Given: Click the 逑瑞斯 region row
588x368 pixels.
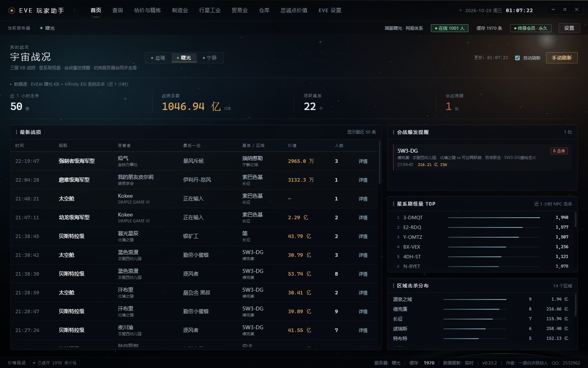Looking at the screenshot, I should (x=481, y=329).
